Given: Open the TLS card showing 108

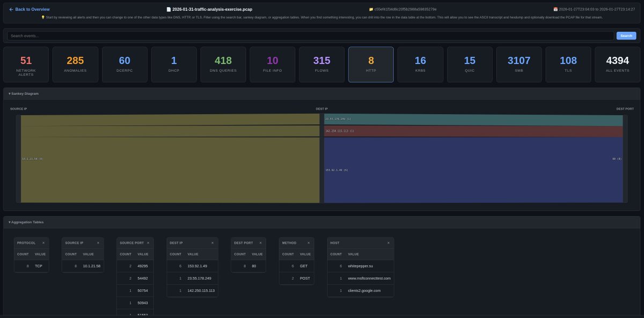Looking at the screenshot, I should tap(568, 64).
